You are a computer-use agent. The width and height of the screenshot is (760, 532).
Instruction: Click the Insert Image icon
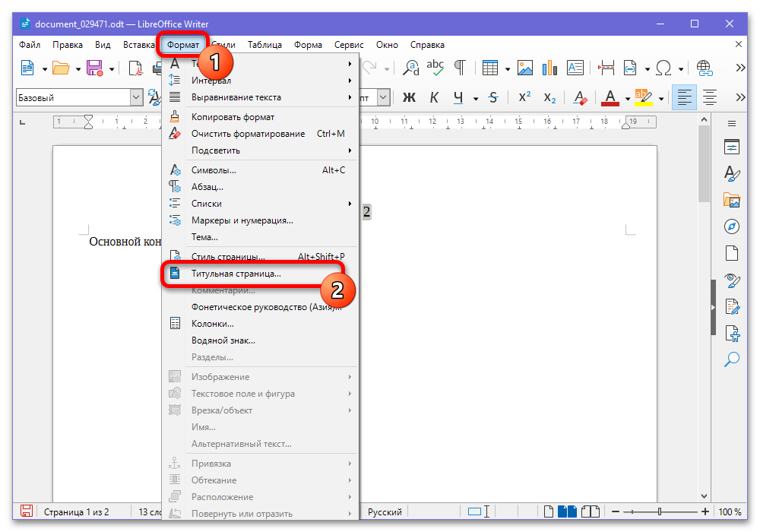tap(525, 68)
